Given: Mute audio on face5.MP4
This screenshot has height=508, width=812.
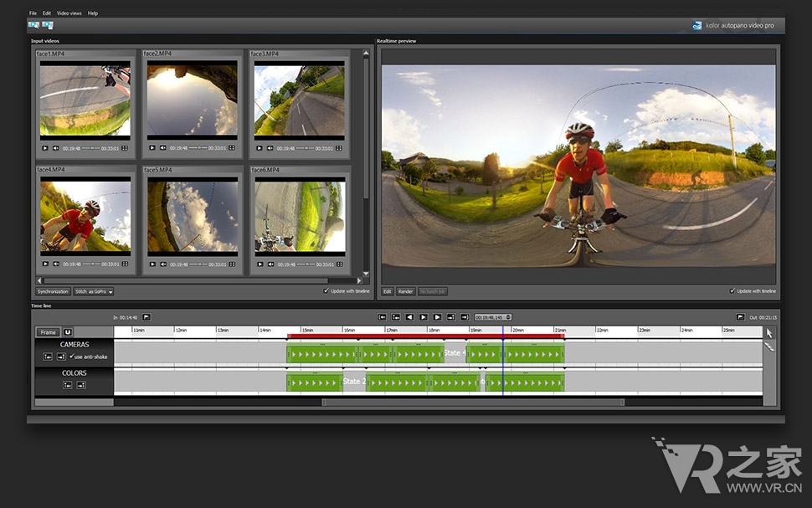Looking at the screenshot, I should (x=163, y=264).
